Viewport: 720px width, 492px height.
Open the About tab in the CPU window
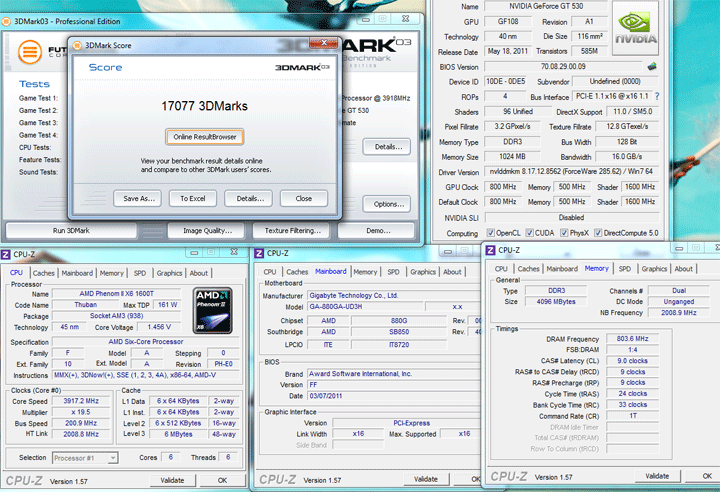click(198, 273)
